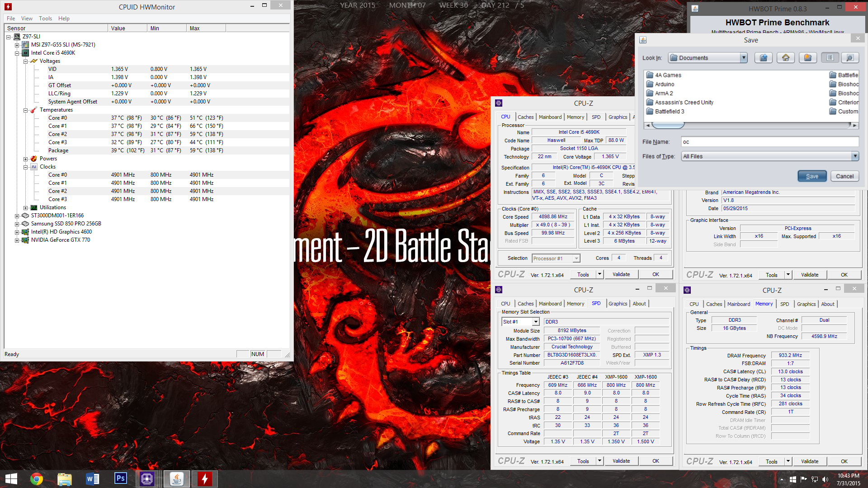This screenshot has width=868, height=488.
Task: Click OK in the Mainboard CPU-Z window
Action: pos(844,275)
